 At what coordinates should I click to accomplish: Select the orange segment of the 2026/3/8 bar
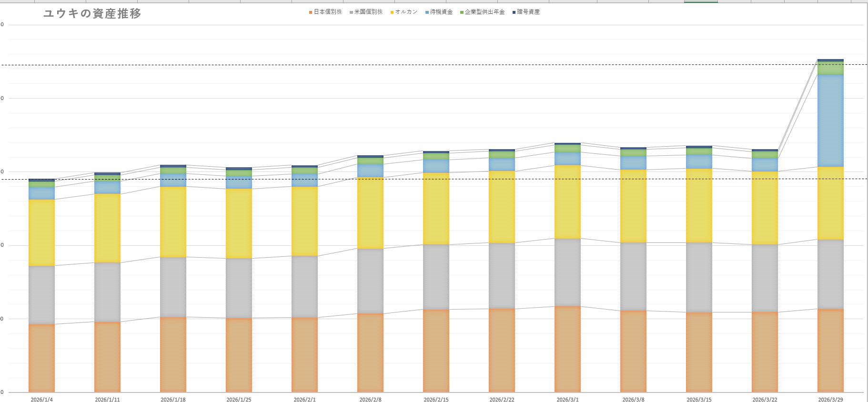(633, 352)
